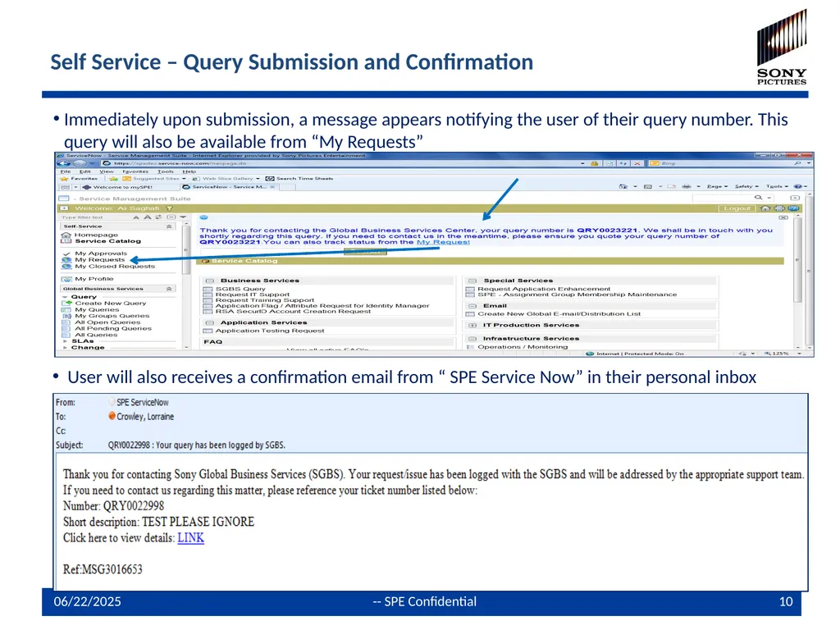Click the collapse all modules icon

tap(171, 217)
